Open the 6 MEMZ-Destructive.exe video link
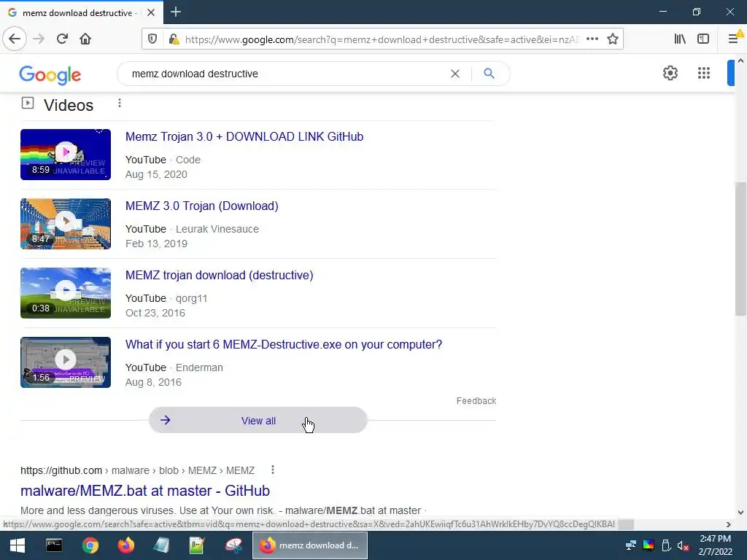Image resolution: width=747 pixels, height=560 pixels. 284,344
